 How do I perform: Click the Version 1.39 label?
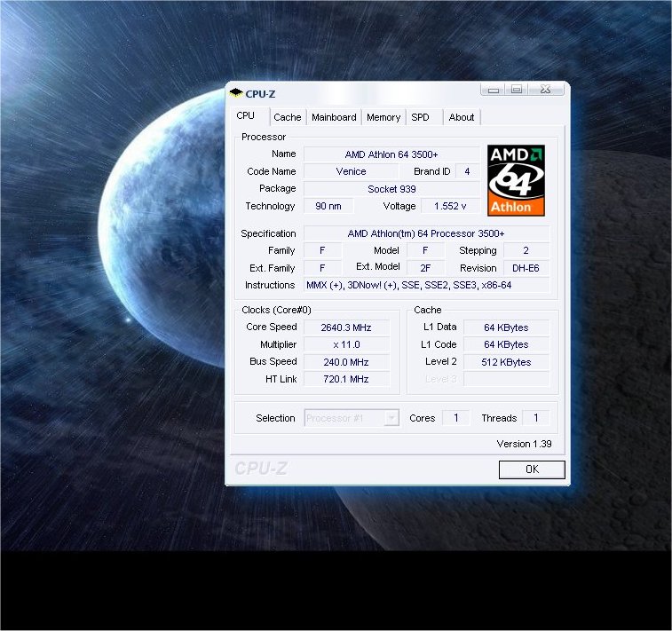click(x=524, y=444)
